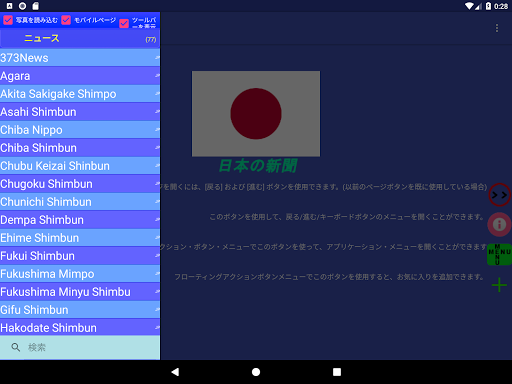Screen dimensions: 512x384
Task: Tap the Android back navigation button
Action: (175, 372)
